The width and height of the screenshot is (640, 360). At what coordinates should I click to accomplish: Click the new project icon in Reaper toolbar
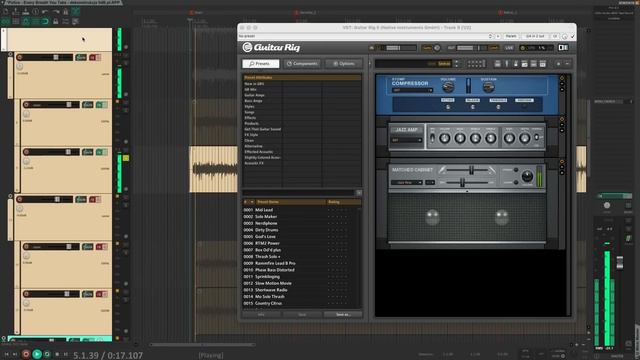[x=5, y=11]
